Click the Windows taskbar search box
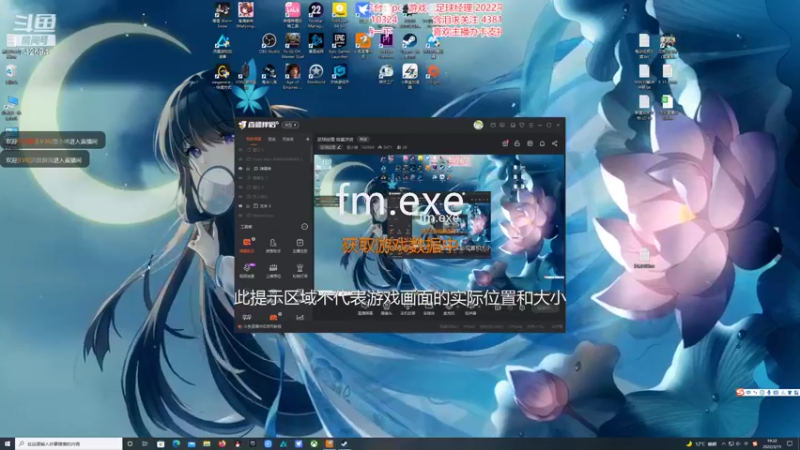Image resolution: width=800 pixels, height=450 pixels. point(69,444)
